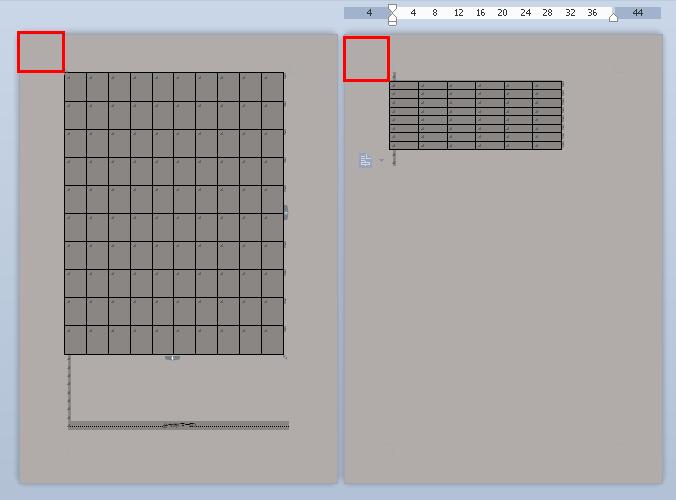Image resolution: width=676 pixels, height=500 pixels.
Task: Click the handle at the large table's right edge middle
Action: coord(286,212)
